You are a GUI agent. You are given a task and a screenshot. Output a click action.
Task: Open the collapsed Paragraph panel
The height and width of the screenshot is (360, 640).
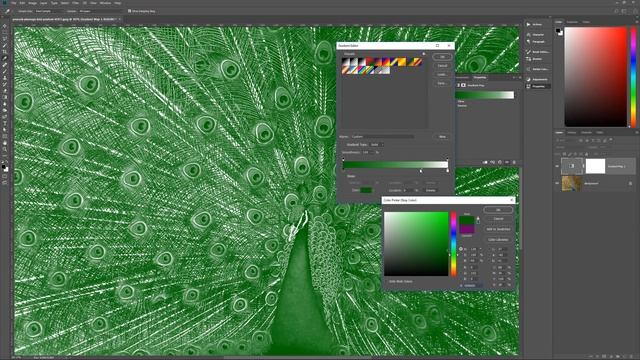tap(536, 42)
